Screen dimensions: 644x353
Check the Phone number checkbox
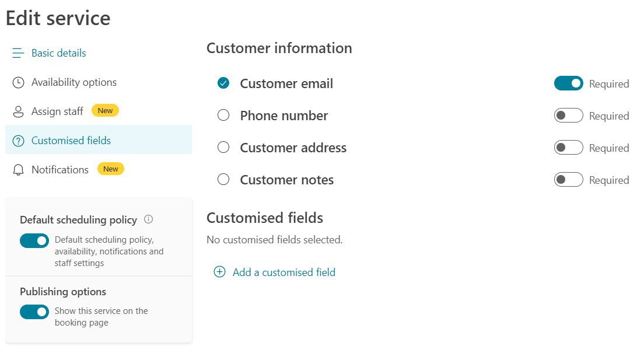(x=223, y=115)
